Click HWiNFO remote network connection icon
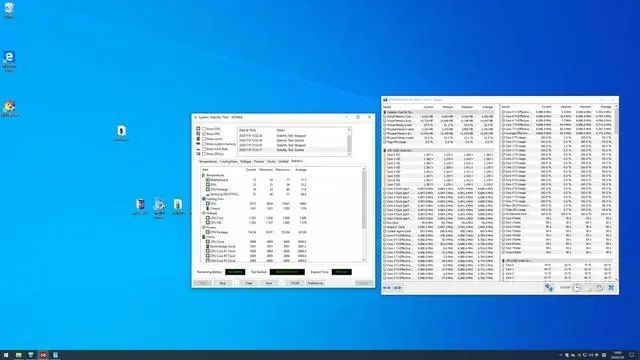 pos(549,288)
